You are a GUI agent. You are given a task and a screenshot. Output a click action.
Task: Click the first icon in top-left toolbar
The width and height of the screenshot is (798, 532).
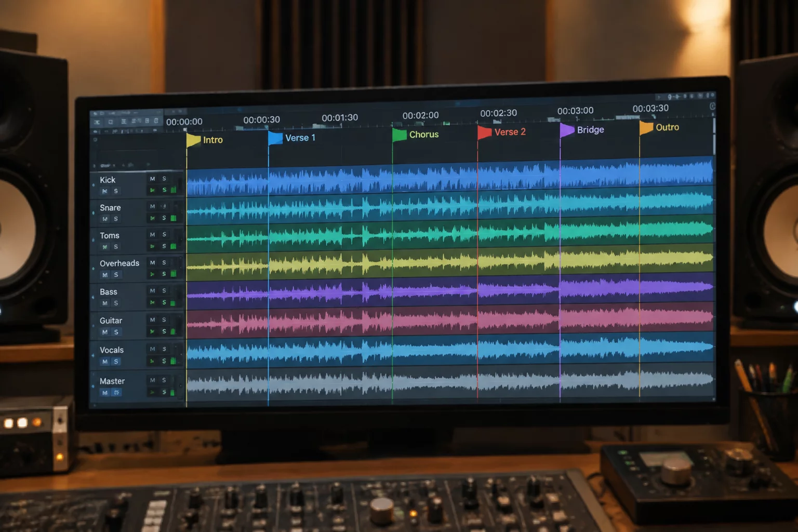click(97, 122)
